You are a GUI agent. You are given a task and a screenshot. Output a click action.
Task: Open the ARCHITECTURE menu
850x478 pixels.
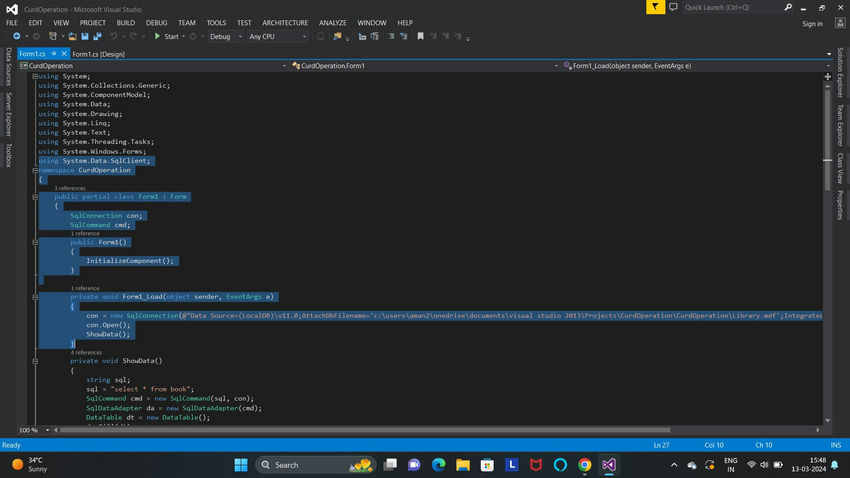pyautogui.click(x=285, y=23)
